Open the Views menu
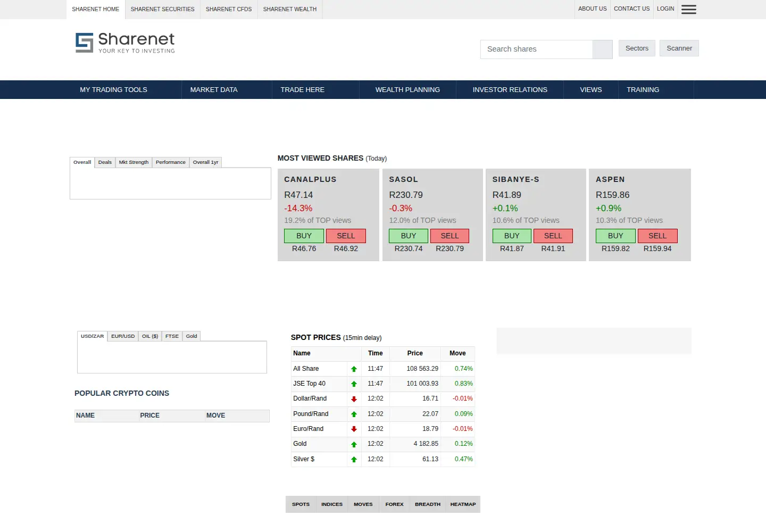 [591, 89]
